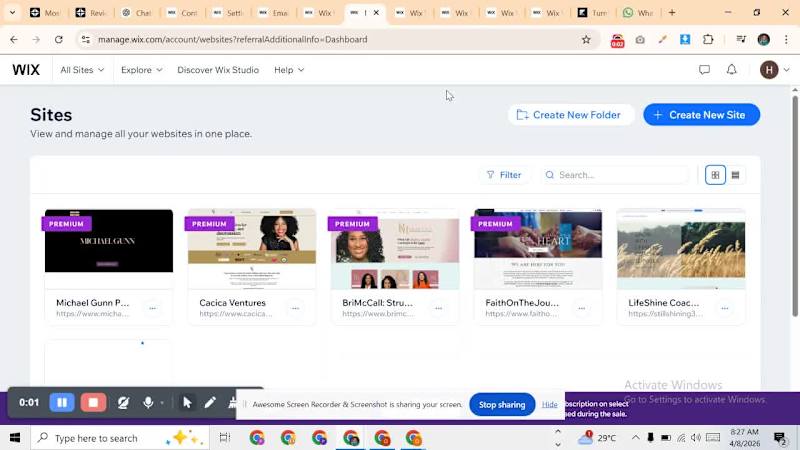Expand the Explore menu
The width and height of the screenshot is (800, 450).
[x=141, y=70]
